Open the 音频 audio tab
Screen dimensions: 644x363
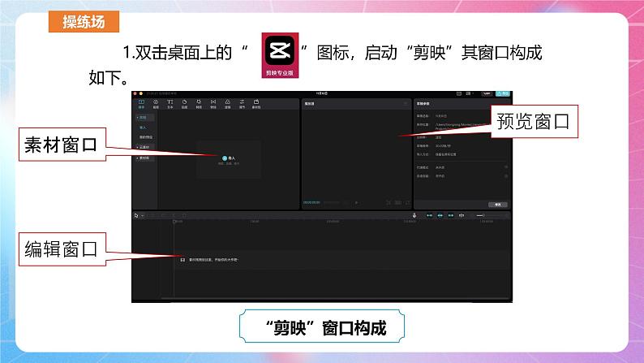[x=156, y=104]
